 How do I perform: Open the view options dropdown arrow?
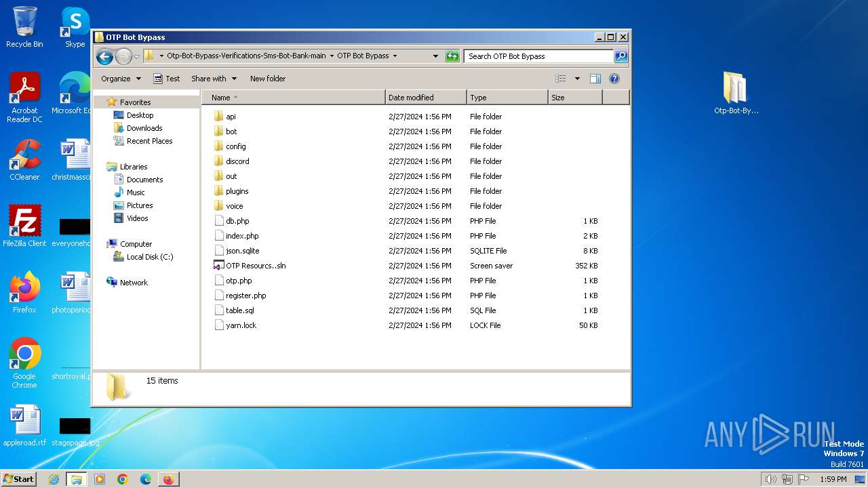[577, 79]
